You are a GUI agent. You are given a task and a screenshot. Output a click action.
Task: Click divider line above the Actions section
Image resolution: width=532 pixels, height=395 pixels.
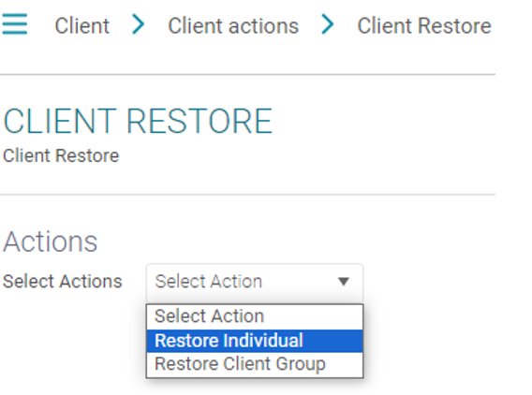(247, 195)
